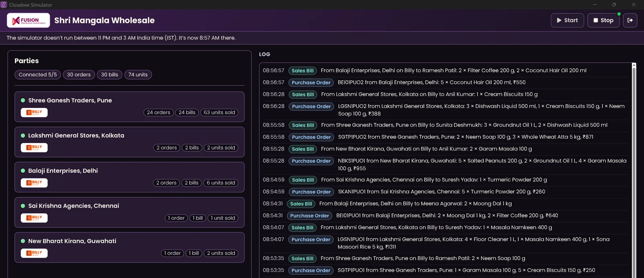Select New Bharat Kirana, Guwahati party name

point(72,241)
